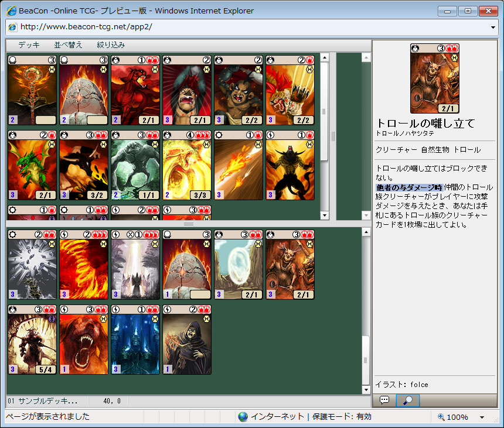
Task: Click the down arrow of the dimmed side scrollbar
Action: [366, 215]
